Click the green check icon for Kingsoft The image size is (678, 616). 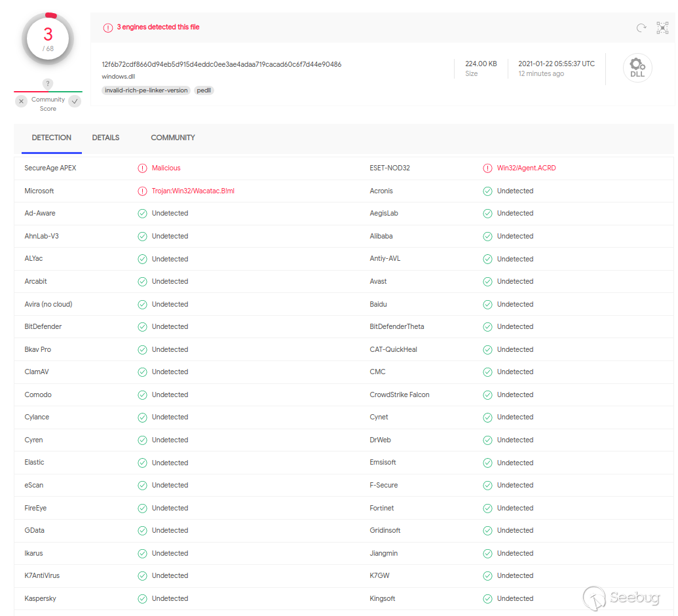pyautogui.click(x=487, y=599)
